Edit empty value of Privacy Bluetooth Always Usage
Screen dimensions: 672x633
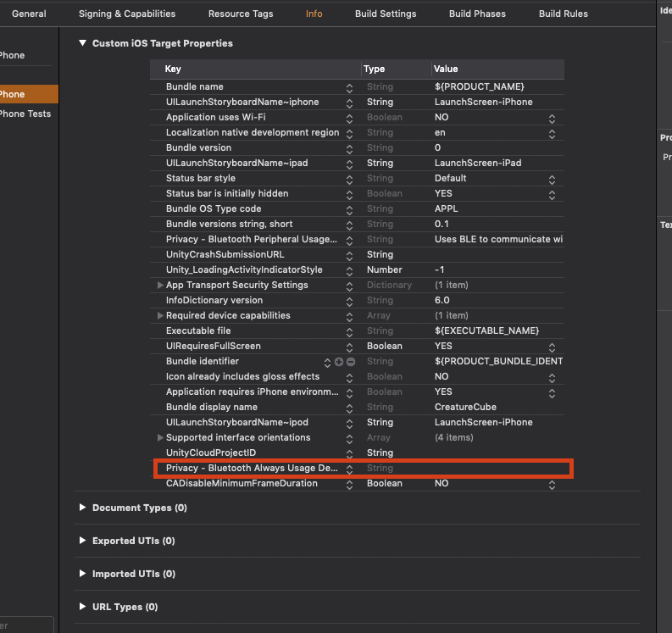(497, 468)
